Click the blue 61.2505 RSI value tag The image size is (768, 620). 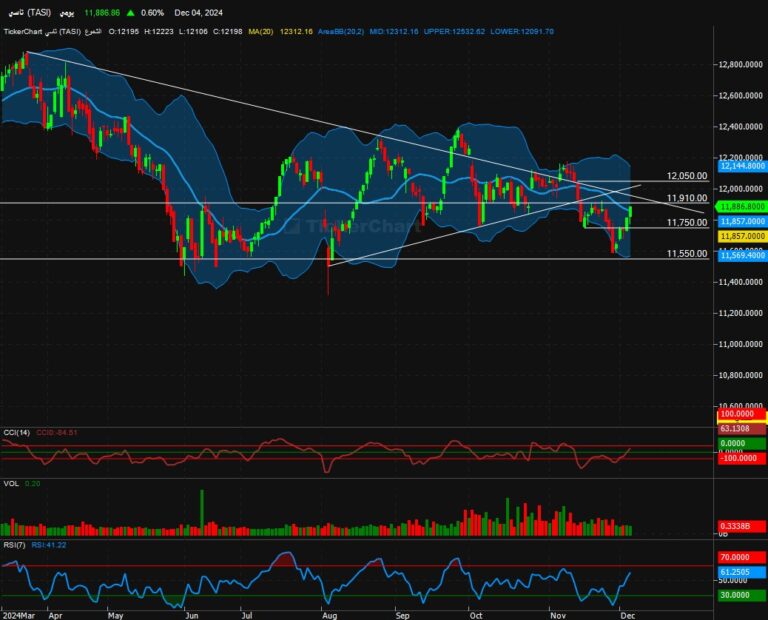click(741, 569)
